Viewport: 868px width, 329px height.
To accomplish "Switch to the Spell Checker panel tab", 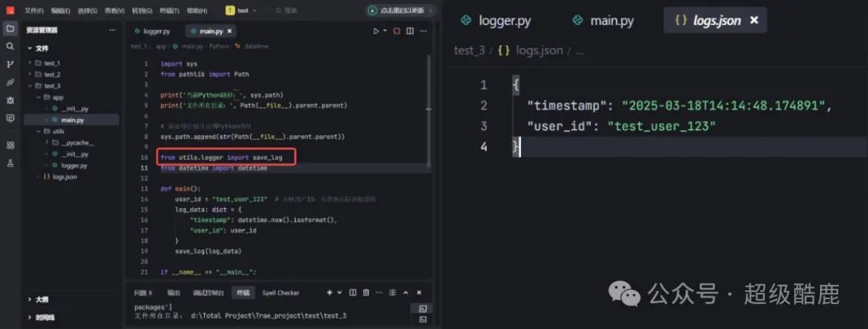I will [280, 293].
